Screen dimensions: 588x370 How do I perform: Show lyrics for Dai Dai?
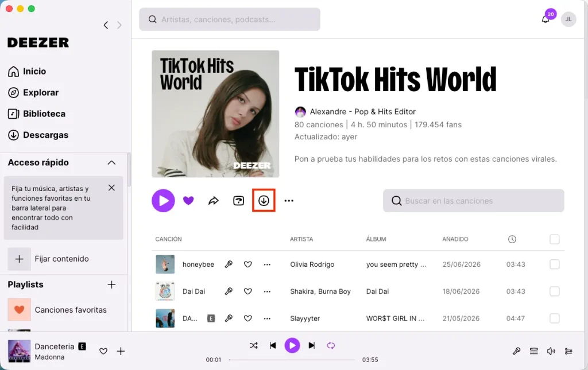click(x=229, y=291)
